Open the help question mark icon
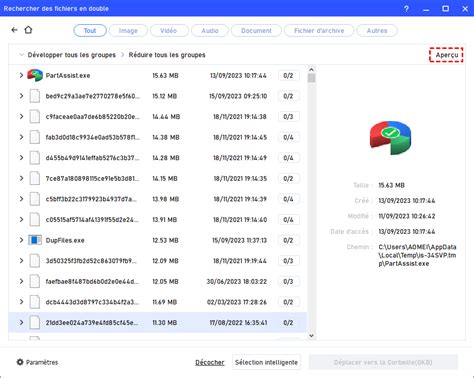The width and height of the screenshot is (474, 378). [406, 9]
